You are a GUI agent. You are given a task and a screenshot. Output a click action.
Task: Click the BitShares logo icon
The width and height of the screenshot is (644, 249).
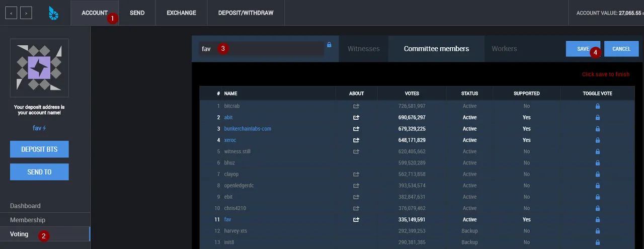tap(53, 13)
